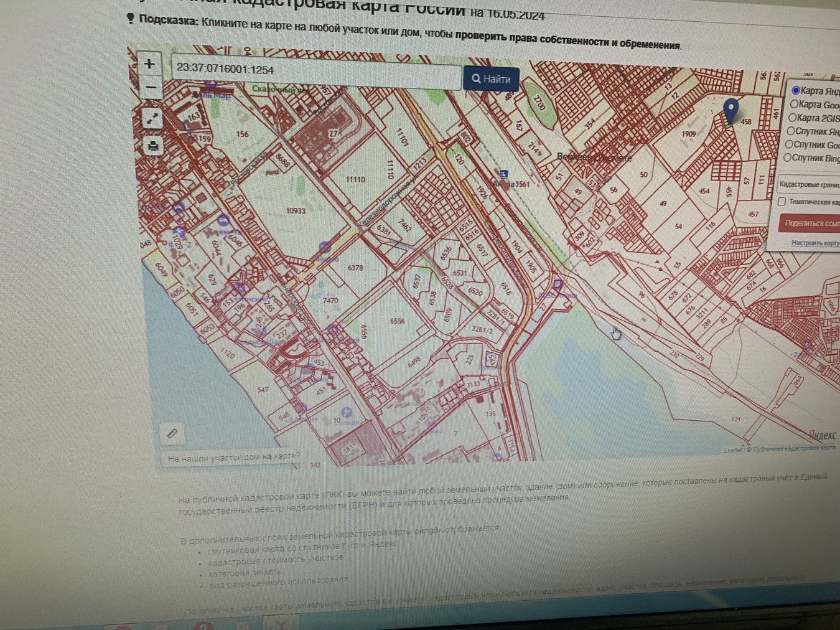
Task: Choose the Спутник Яндекс satellite layer
Action: (x=791, y=131)
